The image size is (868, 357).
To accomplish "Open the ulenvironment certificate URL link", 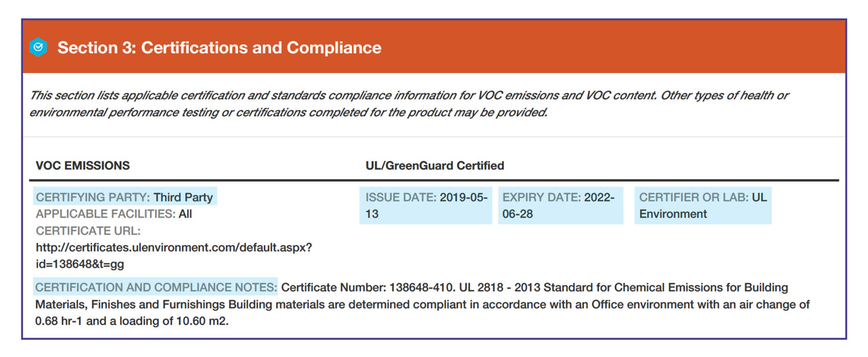I will pyautogui.click(x=174, y=247).
